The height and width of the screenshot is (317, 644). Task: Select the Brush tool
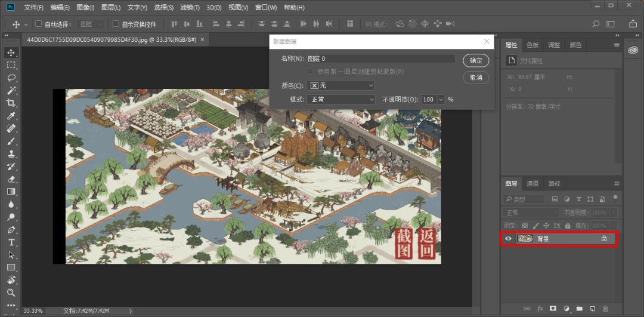pyautogui.click(x=11, y=141)
